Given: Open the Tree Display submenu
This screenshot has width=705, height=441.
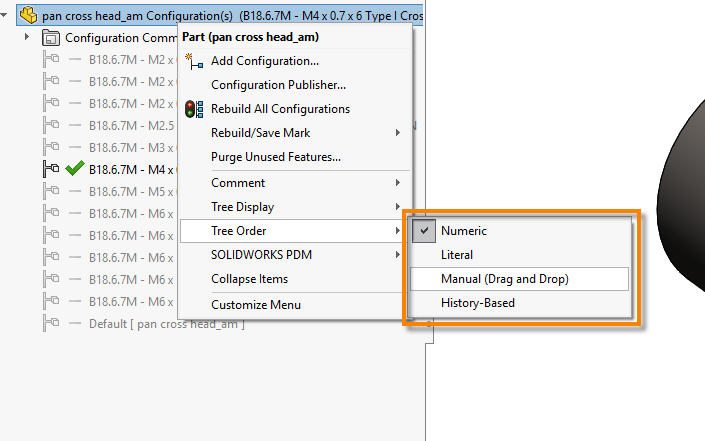Looking at the screenshot, I should pos(242,207).
